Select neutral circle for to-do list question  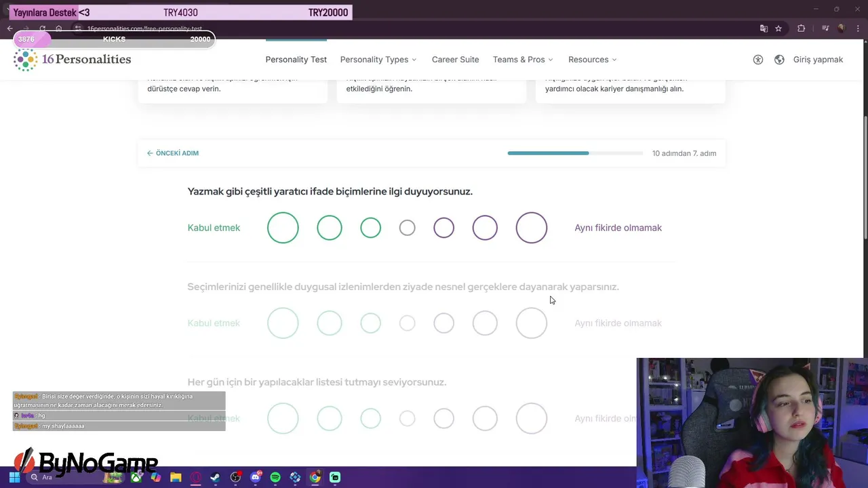tap(407, 418)
